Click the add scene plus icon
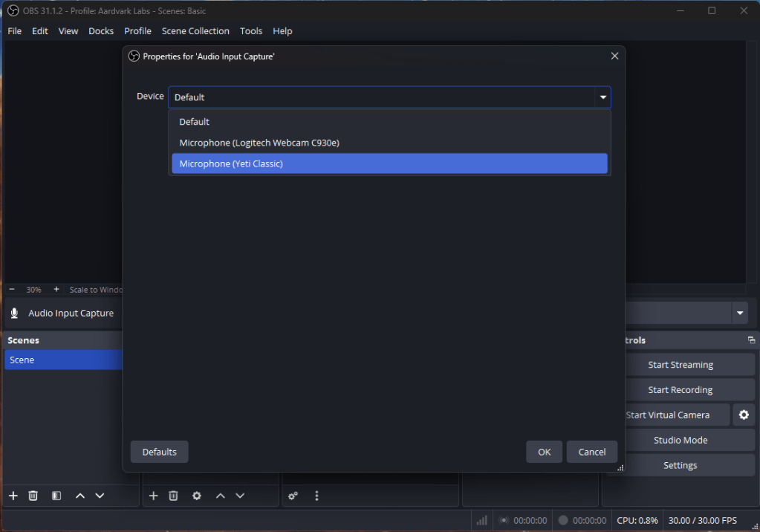This screenshot has width=760, height=532. [x=13, y=496]
